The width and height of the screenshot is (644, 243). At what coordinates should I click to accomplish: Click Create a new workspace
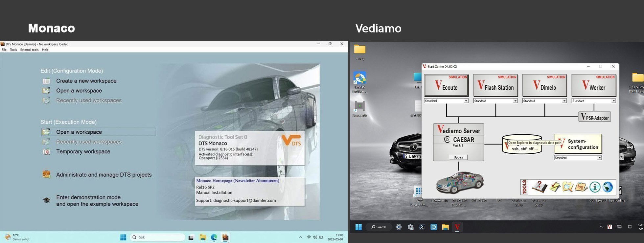tap(86, 81)
